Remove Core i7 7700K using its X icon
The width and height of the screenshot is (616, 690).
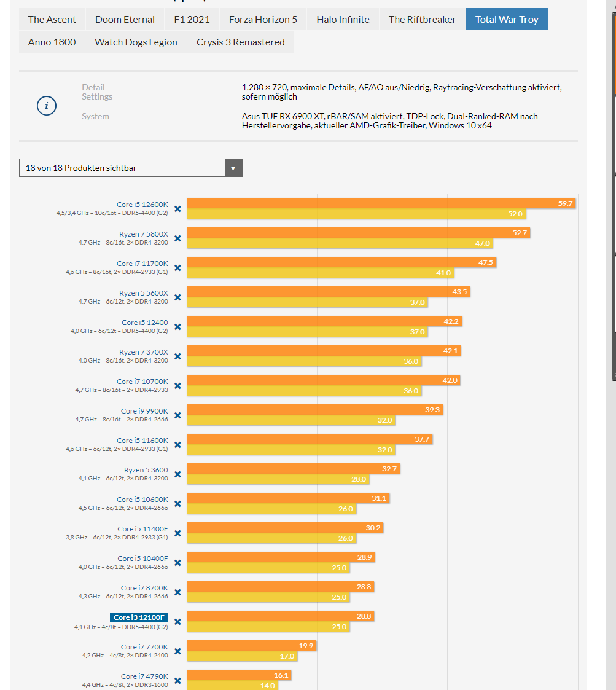click(177, 651)
